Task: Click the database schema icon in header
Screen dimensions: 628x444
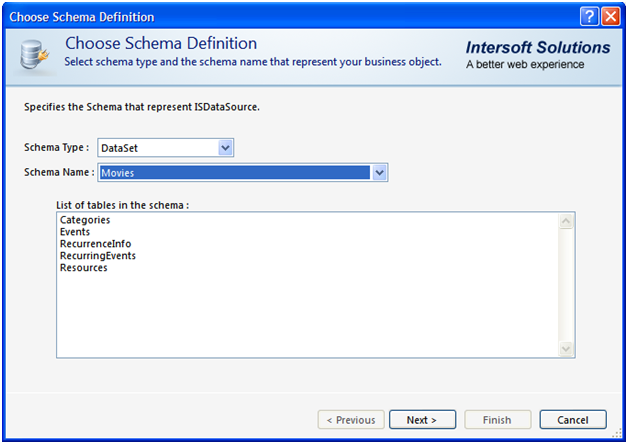Action: coord(34,54)
